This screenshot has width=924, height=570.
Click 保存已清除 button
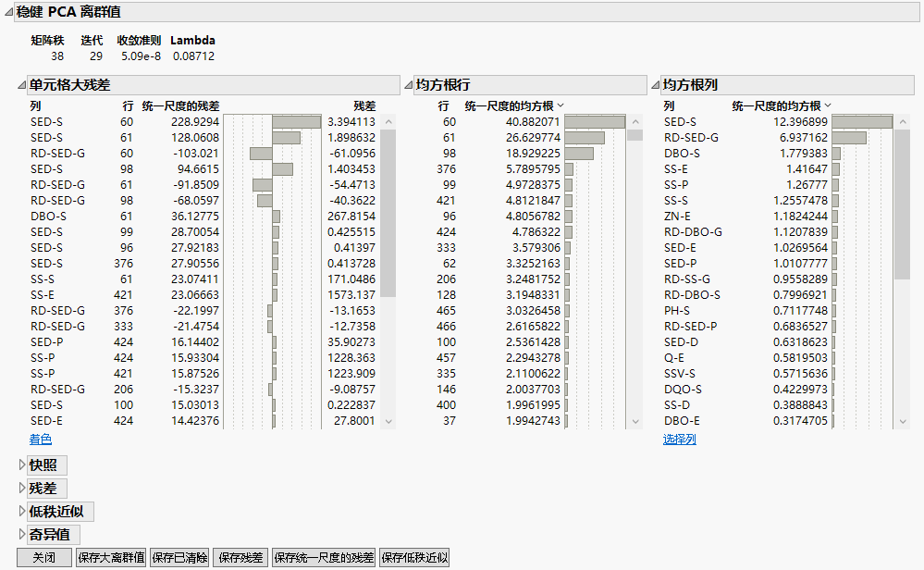179,558
